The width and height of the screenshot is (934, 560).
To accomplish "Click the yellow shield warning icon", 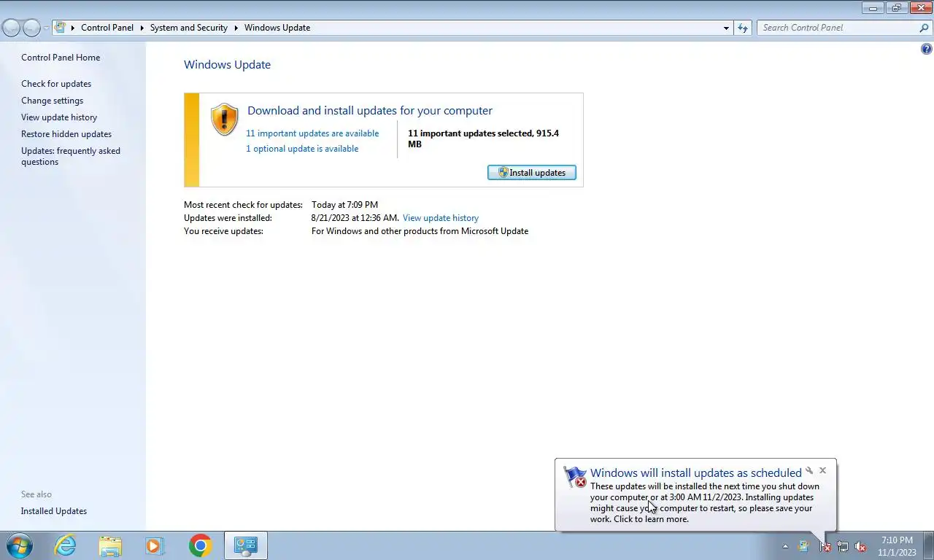I will coord(224,119).
